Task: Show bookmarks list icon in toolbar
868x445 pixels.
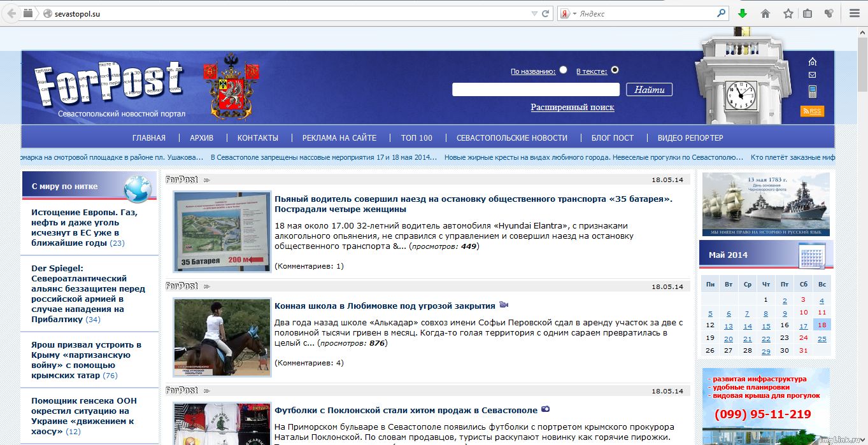Action: pyautogui.click(x=808, y=13)
